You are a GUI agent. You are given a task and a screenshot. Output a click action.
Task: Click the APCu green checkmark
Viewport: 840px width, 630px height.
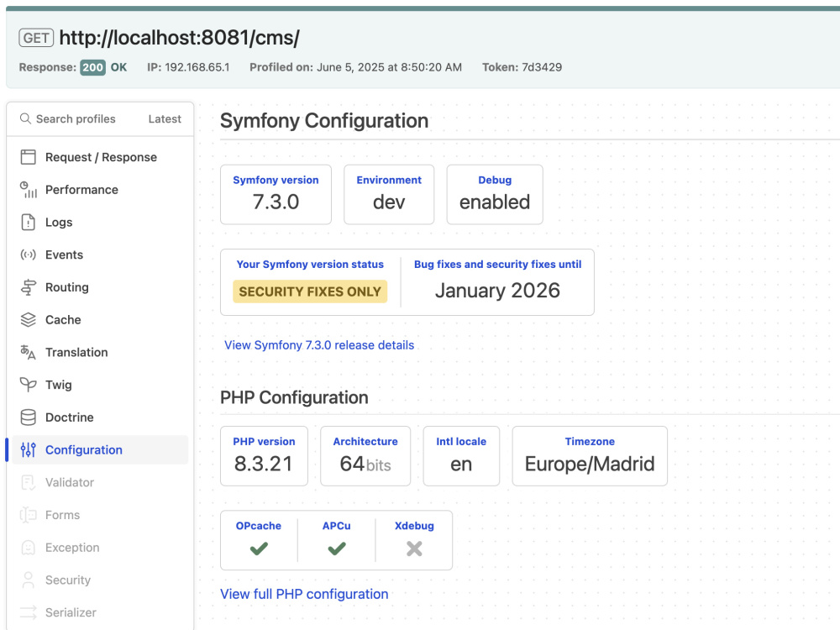(x=337, y=549)
